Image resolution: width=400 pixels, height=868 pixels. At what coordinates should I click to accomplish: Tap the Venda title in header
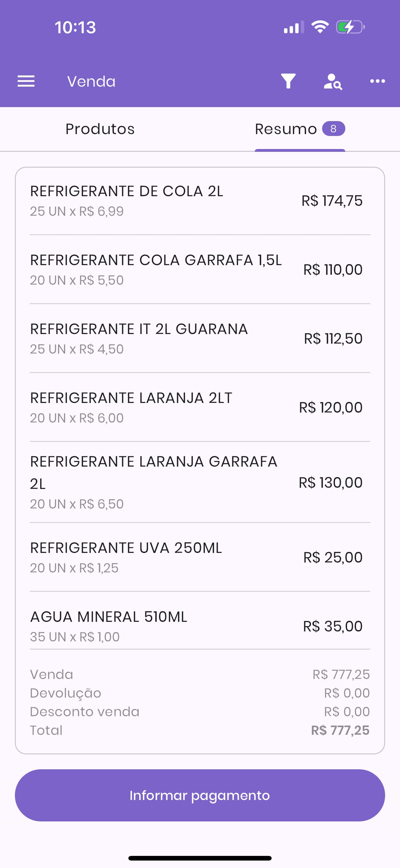pos(91,82)
